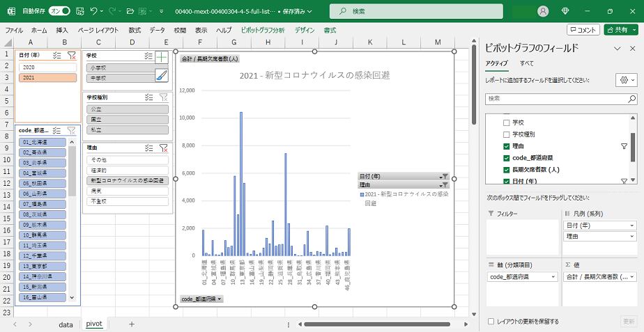Clear filter on 理由 slicer
Viewport: 644px width, 332px height.
coord(162,148)
